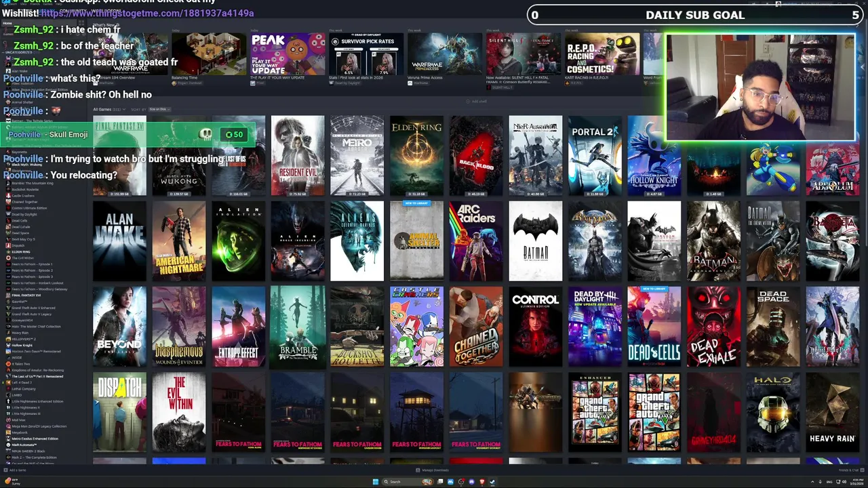Screen dimensions: 868x488
Task: Select the Dead by Daylight cover
Action: (595, 327)
